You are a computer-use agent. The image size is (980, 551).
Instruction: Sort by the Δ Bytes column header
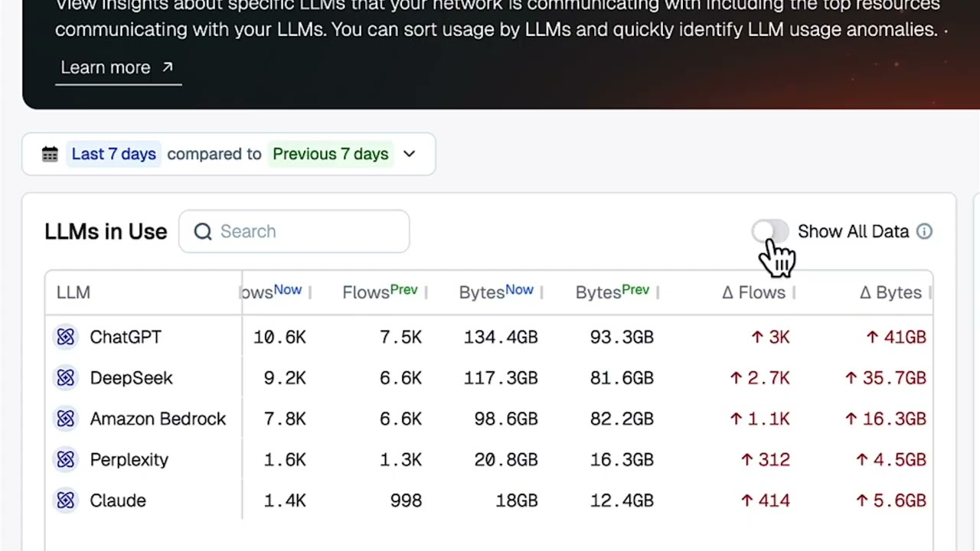click(x=891, y=292)
